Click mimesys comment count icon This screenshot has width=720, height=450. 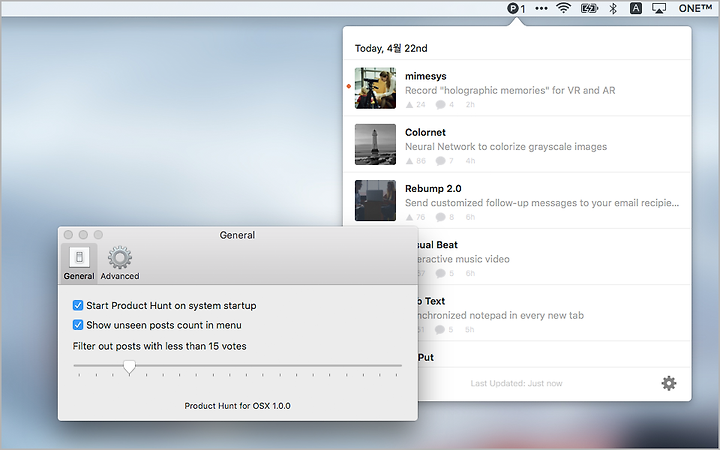[x=440, y=105]
